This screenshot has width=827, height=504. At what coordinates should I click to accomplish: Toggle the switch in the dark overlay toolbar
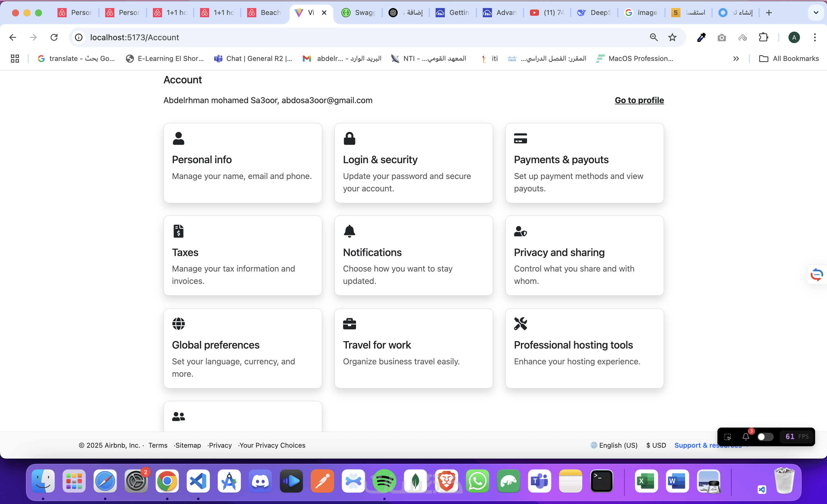[x=765, y=436]
